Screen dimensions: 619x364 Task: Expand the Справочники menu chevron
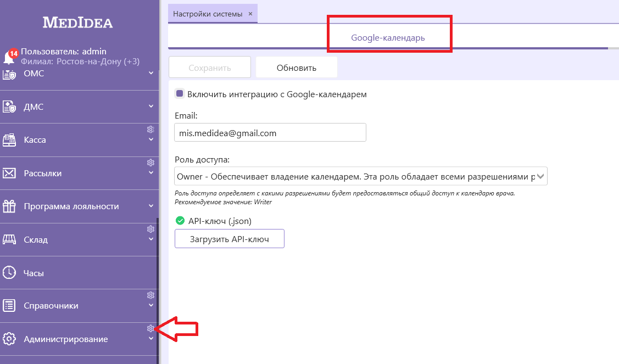click(x=151, y=305)
